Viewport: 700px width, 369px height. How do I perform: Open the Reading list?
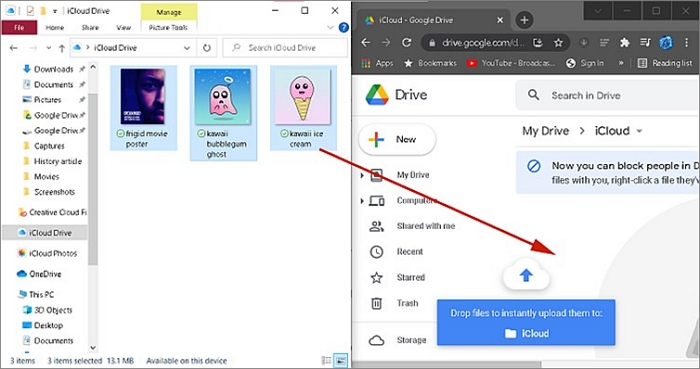[x=665, y=63]
